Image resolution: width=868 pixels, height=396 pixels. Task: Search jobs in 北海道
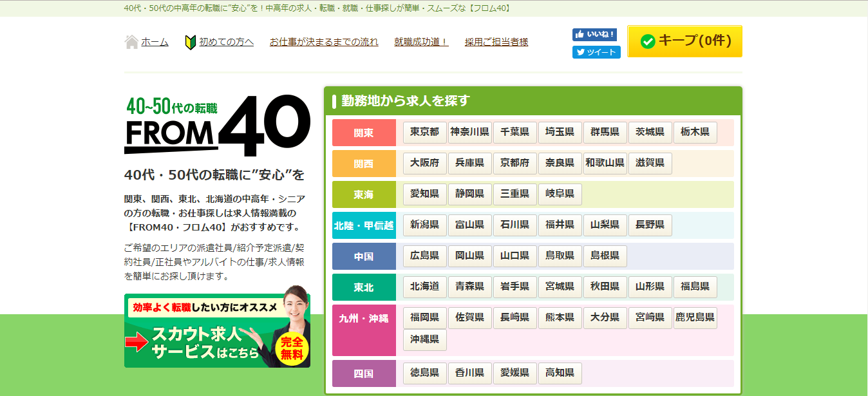tap(425, 287)
